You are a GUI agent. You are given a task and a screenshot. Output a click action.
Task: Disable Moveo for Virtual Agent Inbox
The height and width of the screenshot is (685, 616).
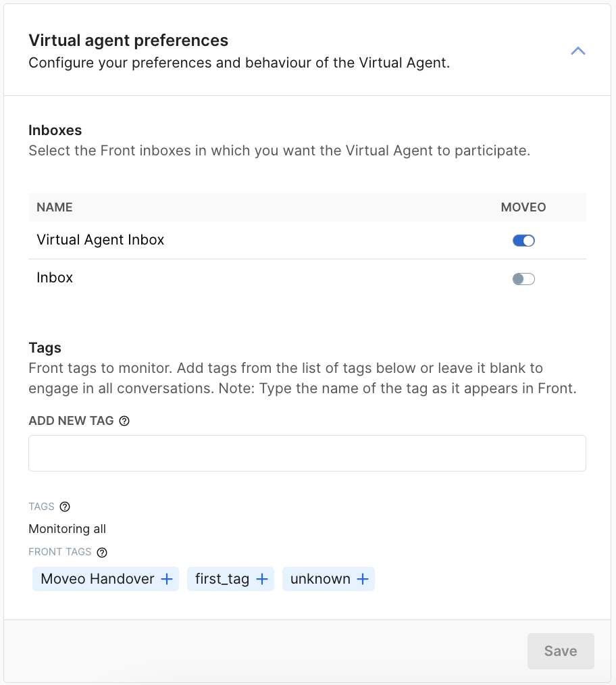click(x=523, y=240)
